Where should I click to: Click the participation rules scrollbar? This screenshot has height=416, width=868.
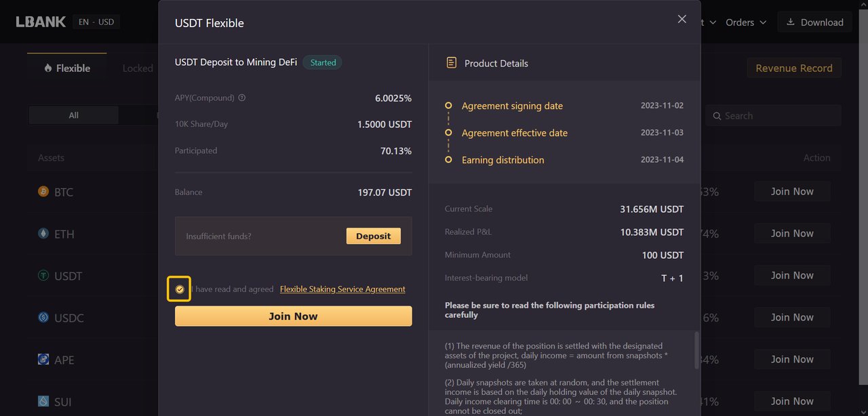(696, 350)
